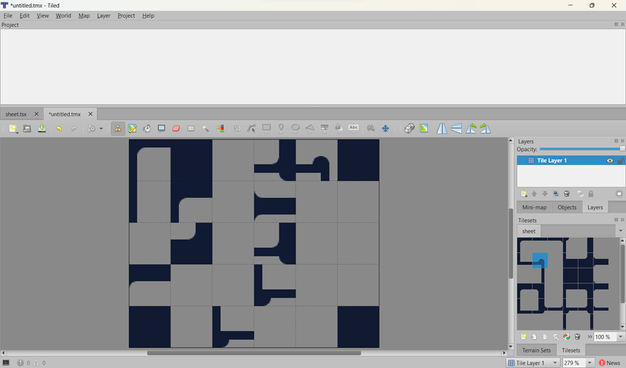Screen dimensions: 626x368
Task: Lock Tile Layer 1 with padlock icon
Action: (x=620, y=160)
